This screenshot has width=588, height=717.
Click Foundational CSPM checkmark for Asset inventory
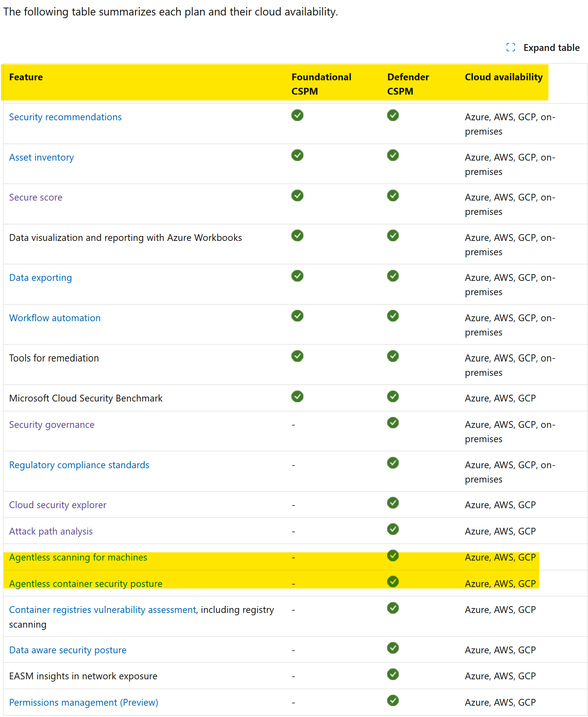[x=297, y=155]
